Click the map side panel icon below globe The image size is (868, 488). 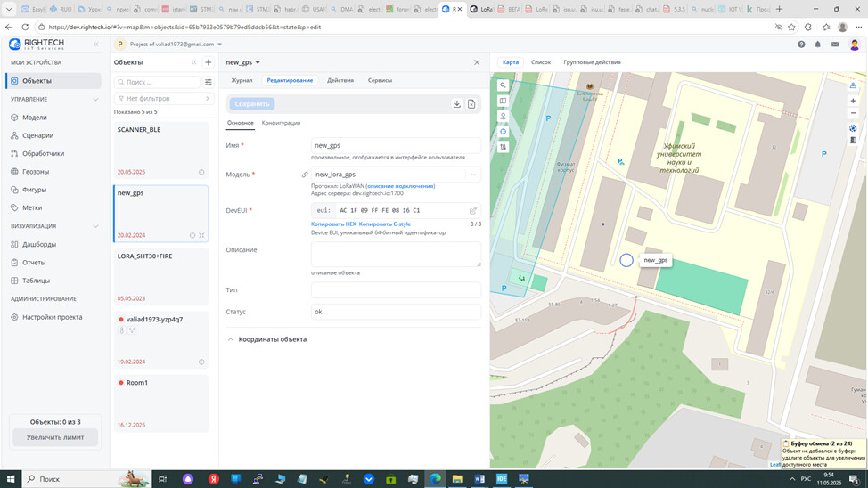(x=853, y=140)
